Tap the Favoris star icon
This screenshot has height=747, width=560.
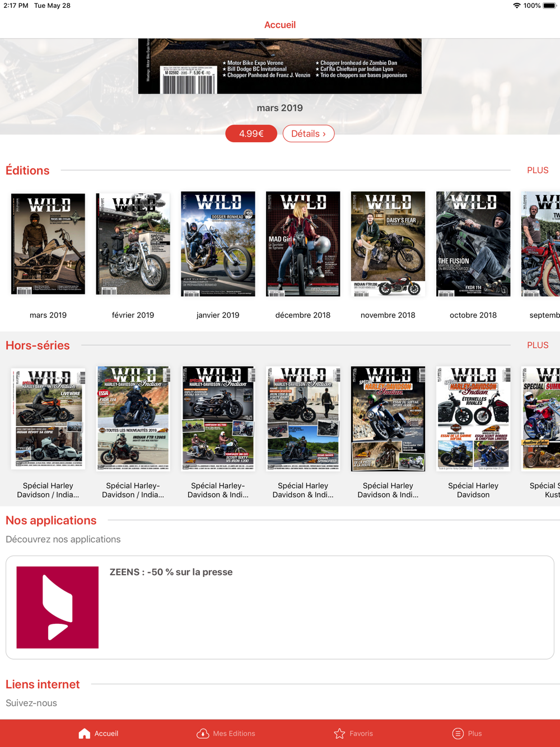[339, 734]
